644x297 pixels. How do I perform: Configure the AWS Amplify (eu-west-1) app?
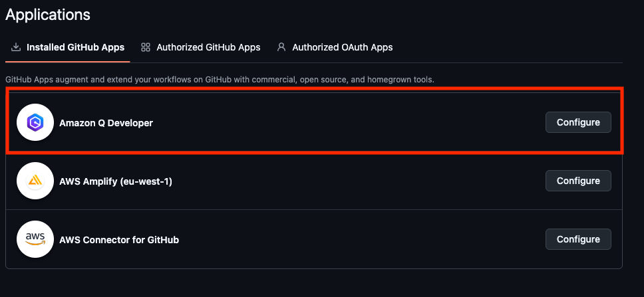pyautogui.click(x=578, y=181)
